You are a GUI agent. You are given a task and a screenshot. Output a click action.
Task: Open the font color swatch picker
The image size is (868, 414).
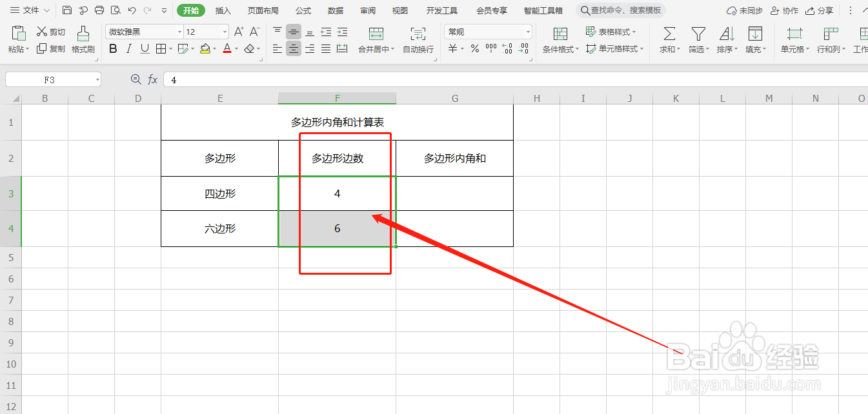pos(236,48)
